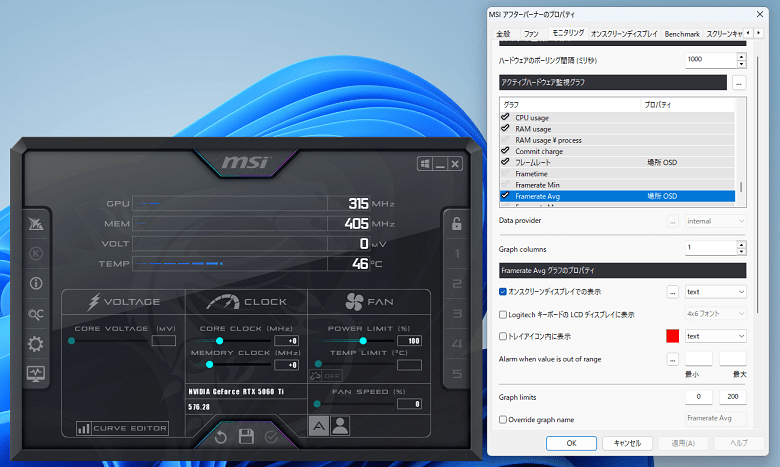Click the Clock gauge header icon
This screenshot has width=780, height=467.
coord(222,301)
